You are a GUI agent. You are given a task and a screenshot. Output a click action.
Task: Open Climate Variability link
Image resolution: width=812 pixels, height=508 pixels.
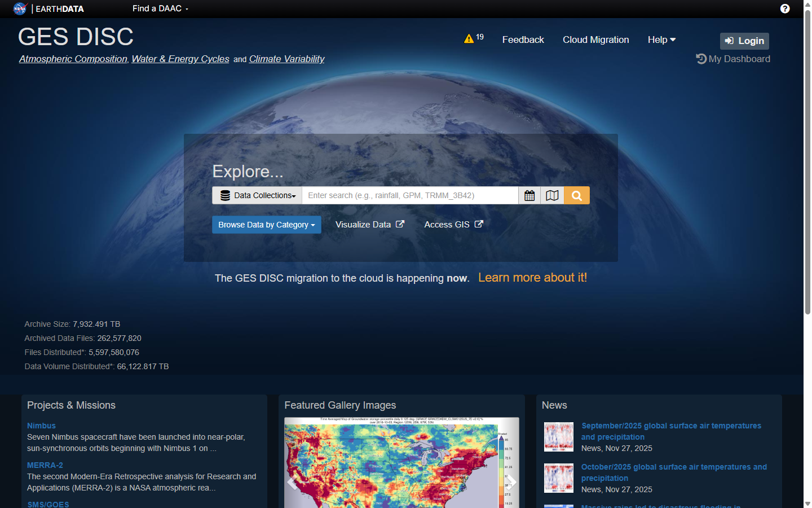click(x=286, y=59)
